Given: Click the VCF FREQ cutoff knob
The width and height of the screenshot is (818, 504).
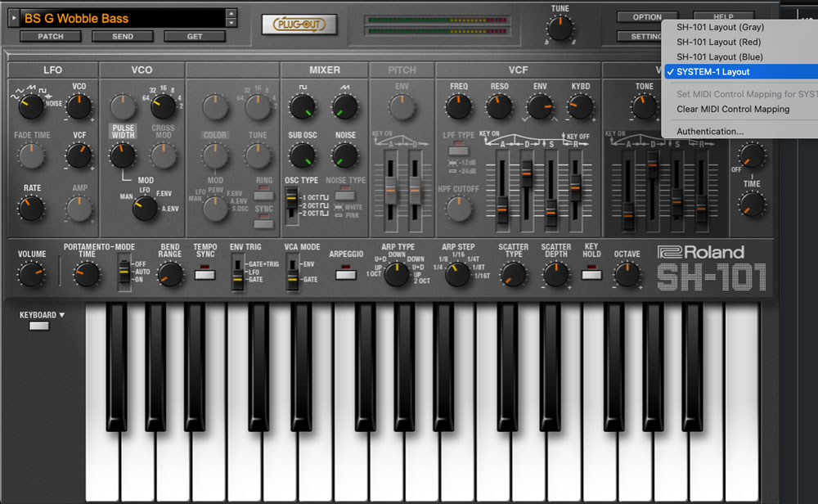Looking at the screenshot, I should pos(458,106).
